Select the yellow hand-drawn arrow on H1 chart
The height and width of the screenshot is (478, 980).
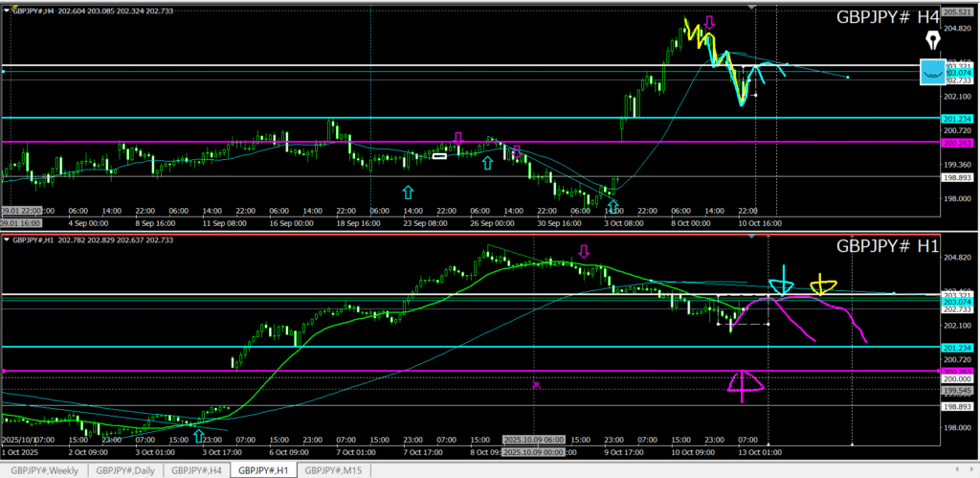tap(821, 285)
